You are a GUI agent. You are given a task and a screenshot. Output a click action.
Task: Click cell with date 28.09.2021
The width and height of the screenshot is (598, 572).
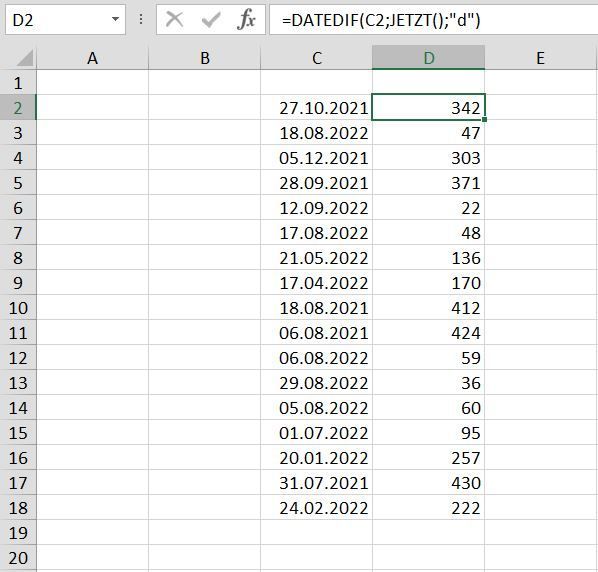pyautogui.click(x=317, y=183)
